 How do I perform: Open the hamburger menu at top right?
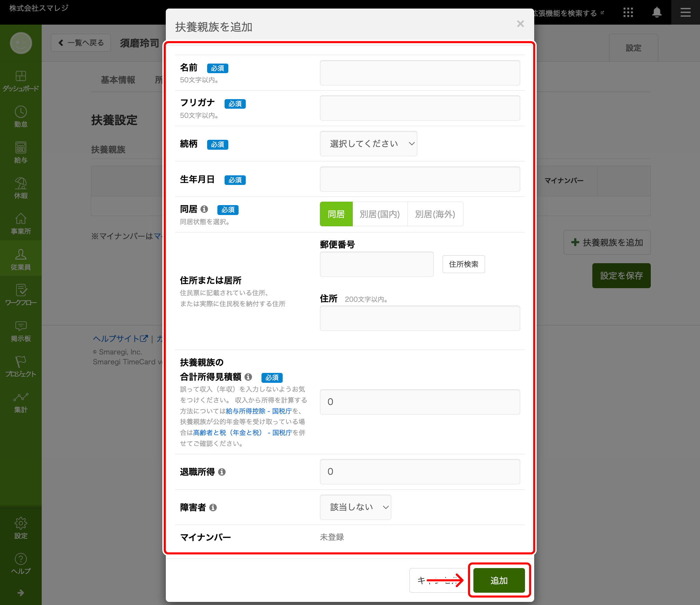(x=685, y=13)
